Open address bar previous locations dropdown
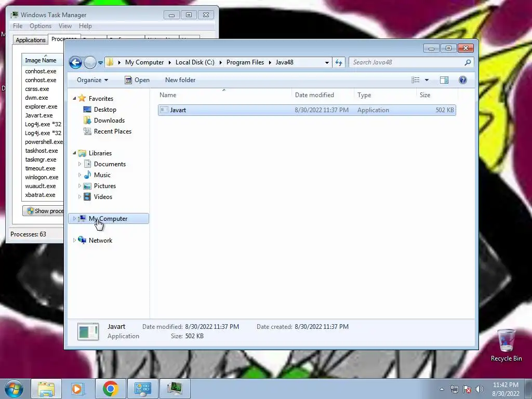532x399 pixels. pos(327,62)
